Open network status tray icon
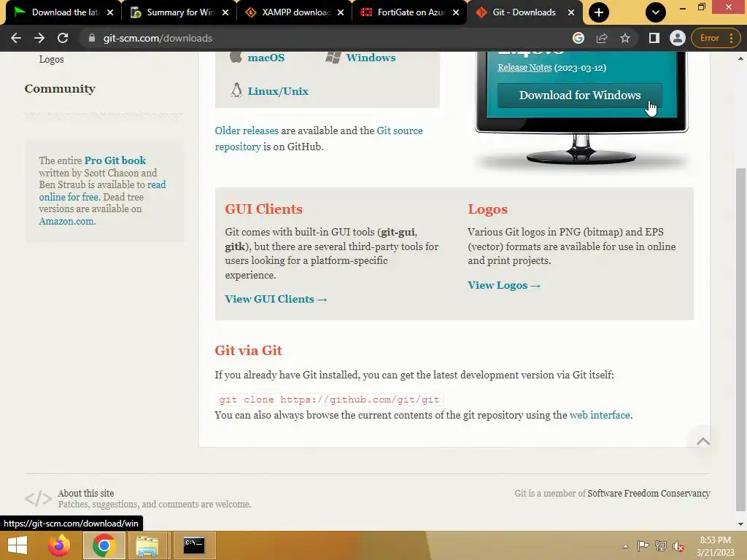 [660, 546]
